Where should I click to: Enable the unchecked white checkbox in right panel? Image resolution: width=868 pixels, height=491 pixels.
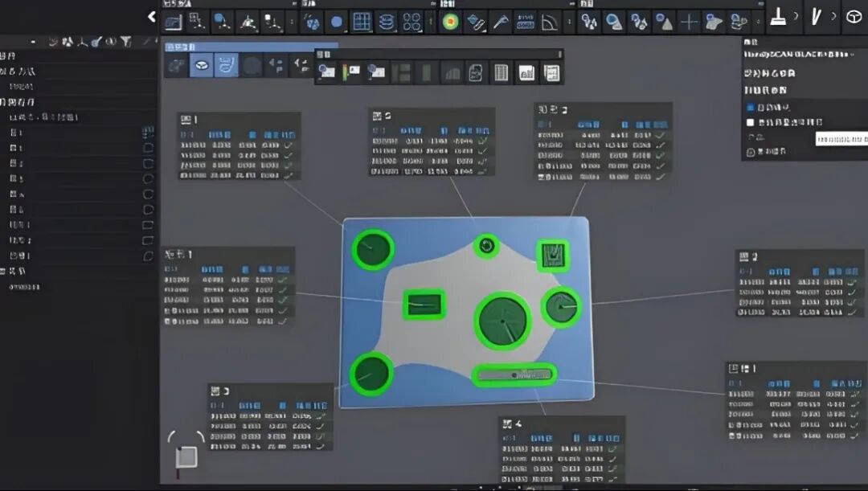[x=751, y=123]
